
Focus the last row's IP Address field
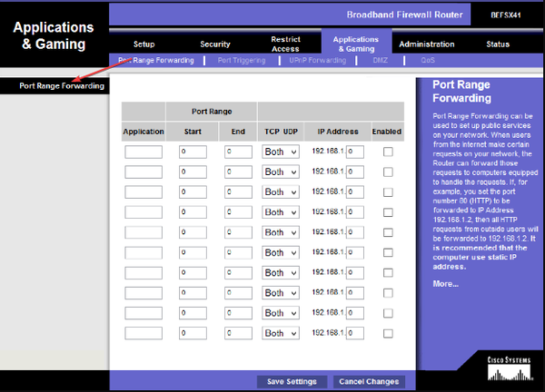point(355,333)
